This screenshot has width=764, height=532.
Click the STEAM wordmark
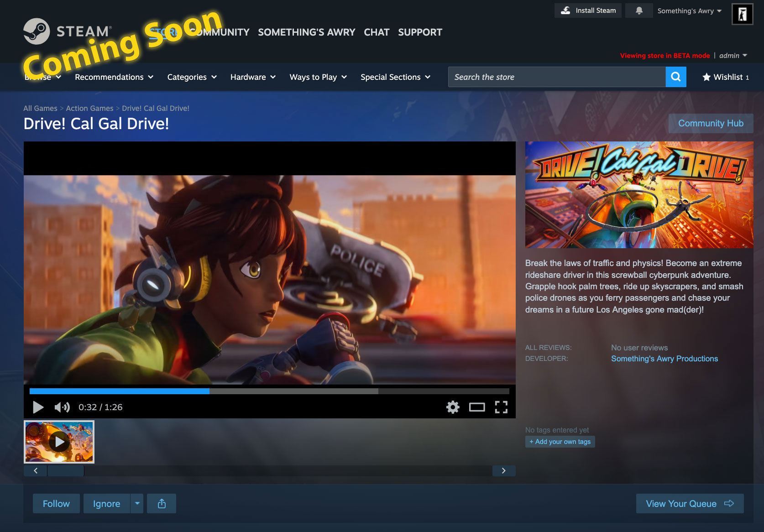coord(84,31)
